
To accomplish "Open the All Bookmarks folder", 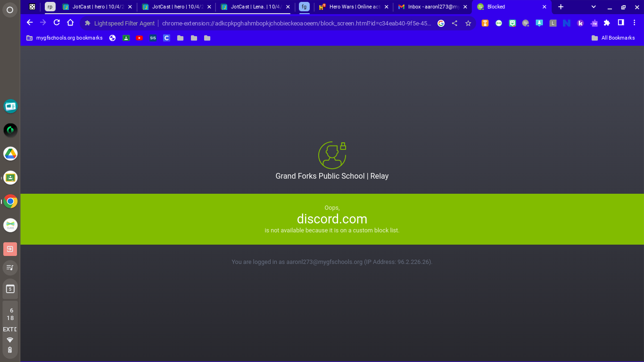I will tap(613, 38).
